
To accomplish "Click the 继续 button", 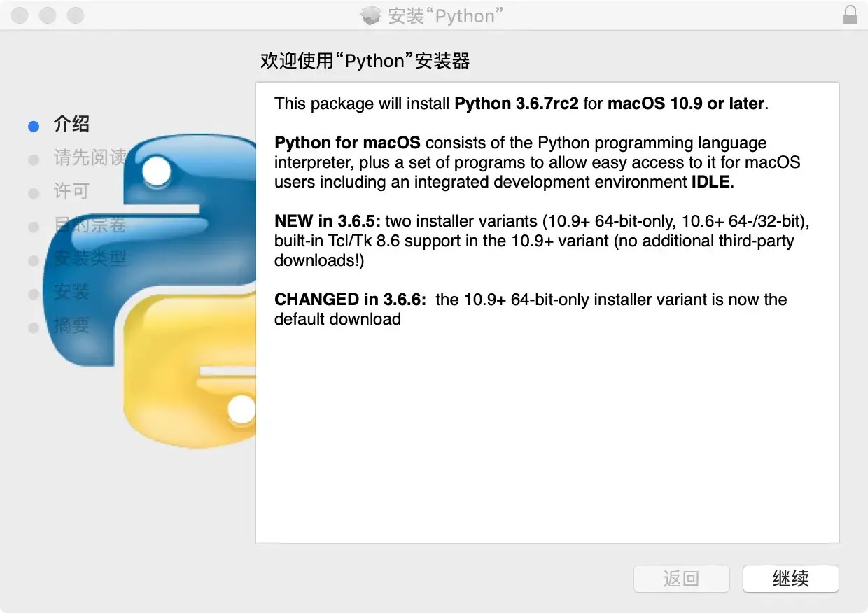I will pos(790,579).
